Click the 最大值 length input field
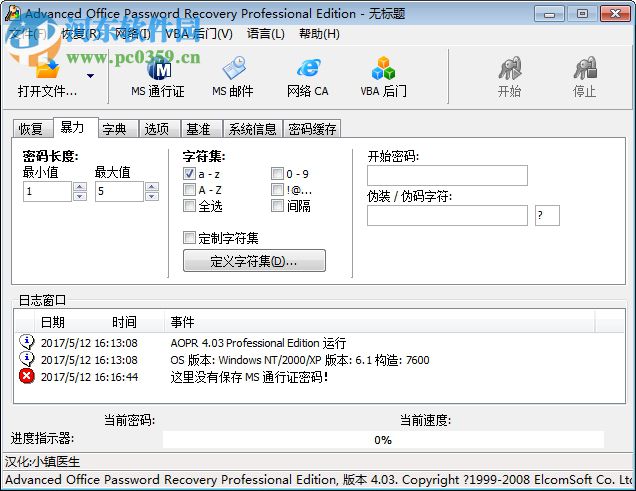The image size is (636, 491). pos(119,191)
